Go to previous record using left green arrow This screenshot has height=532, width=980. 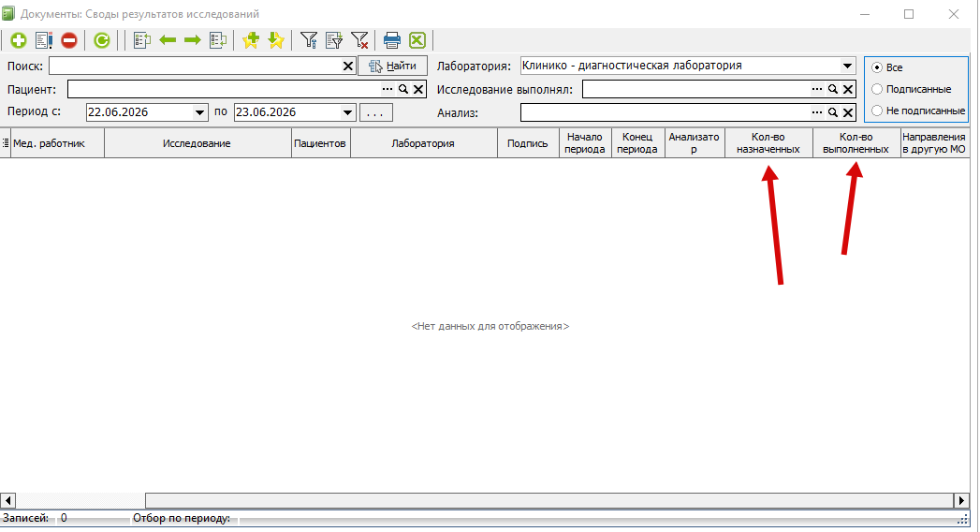(x=168, y=40)
